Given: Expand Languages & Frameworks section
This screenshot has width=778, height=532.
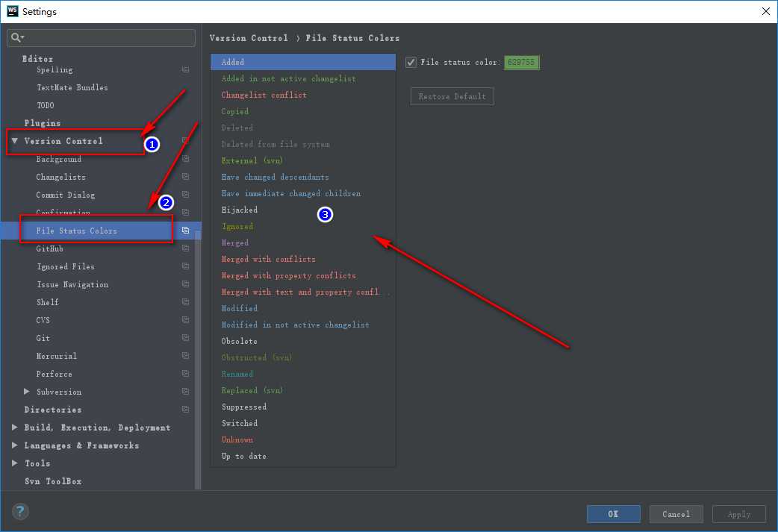Looking at the screenshot, I should pos(15,445).
